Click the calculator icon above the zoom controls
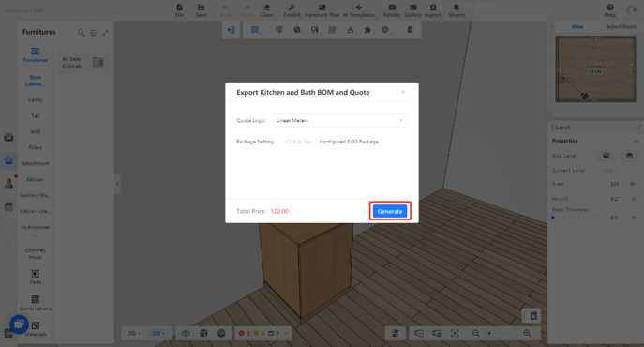The width and height of the screenshot is (644, 347). [533, 316]
